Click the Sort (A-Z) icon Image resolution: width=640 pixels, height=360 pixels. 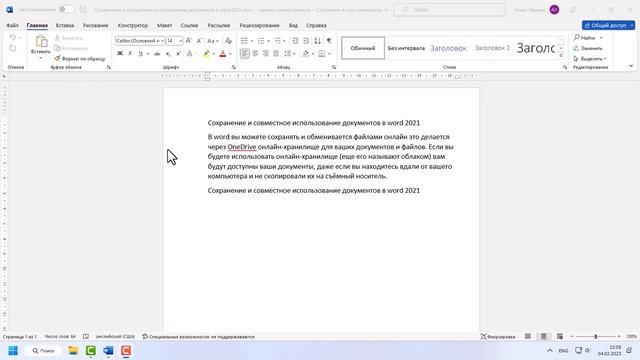click(x=317, y=41)
